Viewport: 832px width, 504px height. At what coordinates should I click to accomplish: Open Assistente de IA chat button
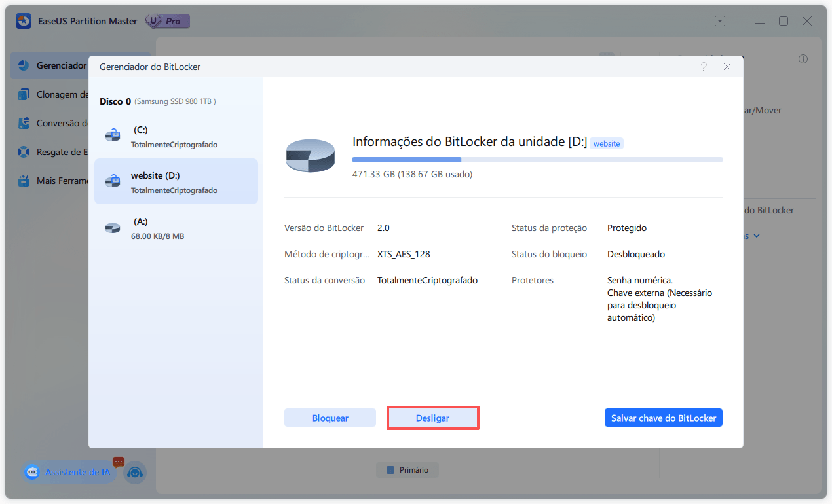[69, 472]
